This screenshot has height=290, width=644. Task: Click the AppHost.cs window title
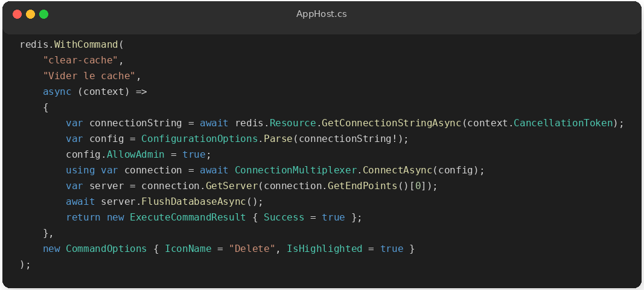coord(321,14)
